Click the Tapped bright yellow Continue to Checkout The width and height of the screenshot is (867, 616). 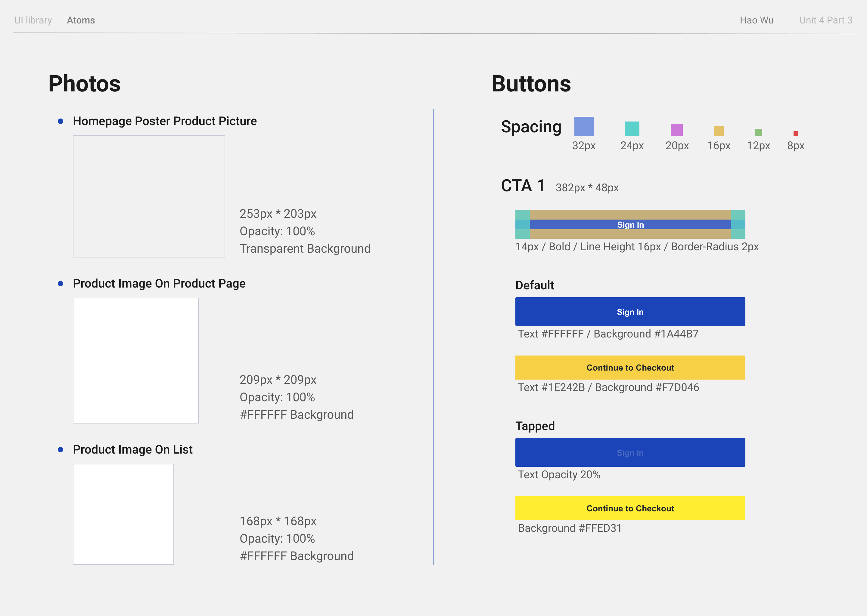[x=630, y=508]
